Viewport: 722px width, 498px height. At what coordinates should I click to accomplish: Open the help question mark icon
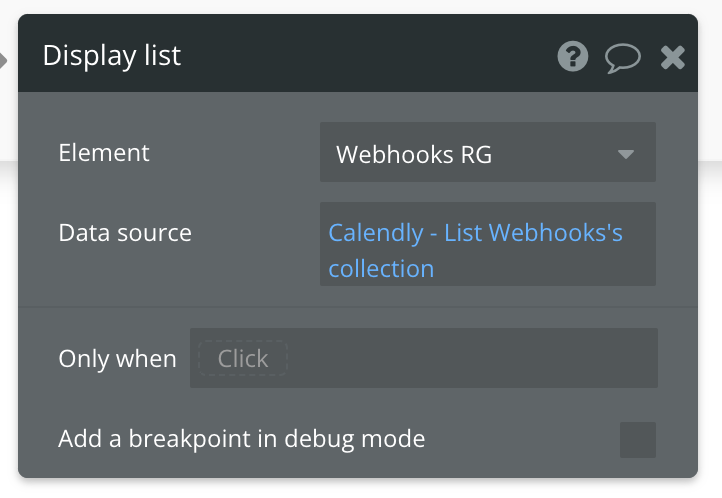pos(572,57)
